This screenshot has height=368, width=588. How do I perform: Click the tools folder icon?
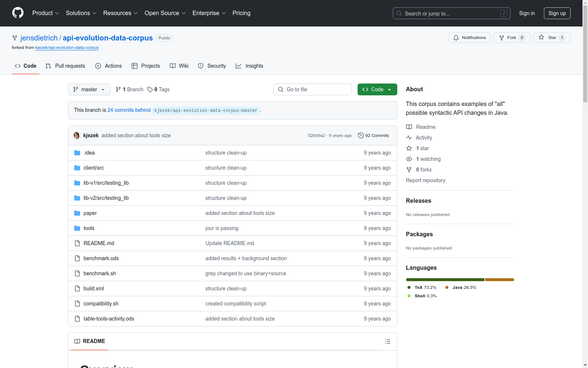77,228
